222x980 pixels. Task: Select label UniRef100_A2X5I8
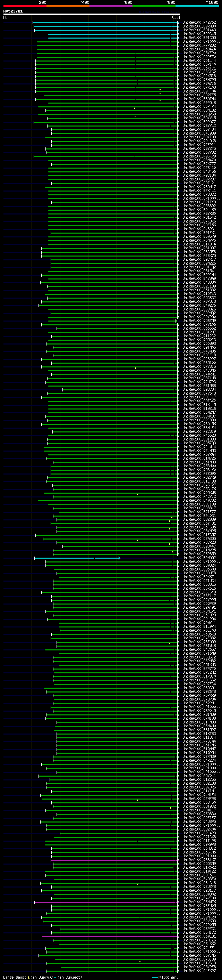[x=199, y=76]
